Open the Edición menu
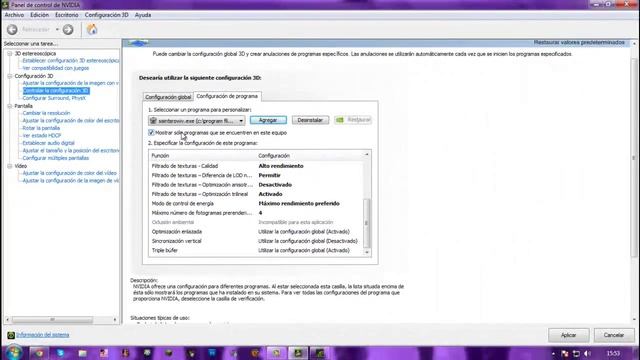The height and width of the screenshot is (360, 640). coord(40,15)
